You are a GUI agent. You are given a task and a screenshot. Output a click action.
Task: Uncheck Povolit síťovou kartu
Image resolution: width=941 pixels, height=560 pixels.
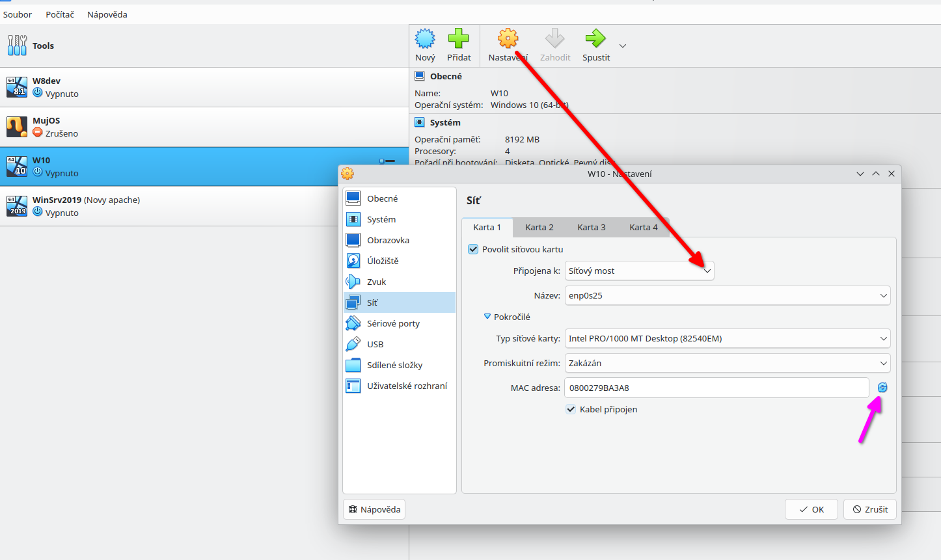(x=472, y=248)
